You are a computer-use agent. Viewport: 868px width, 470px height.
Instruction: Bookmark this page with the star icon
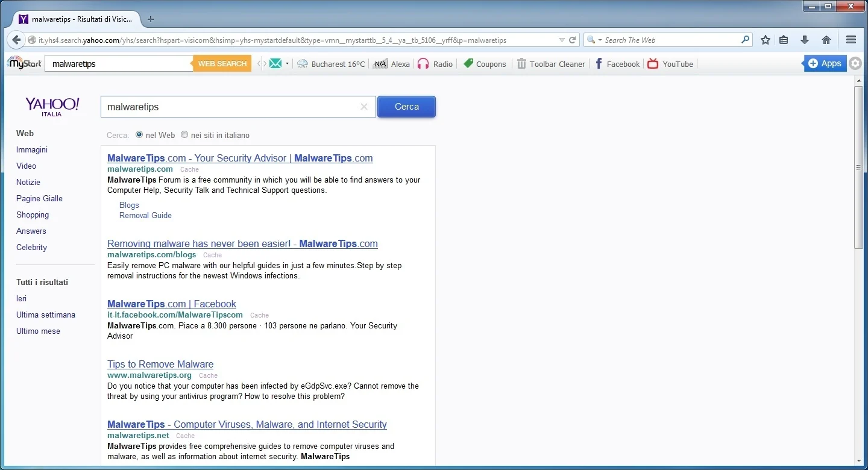(766, 40)
